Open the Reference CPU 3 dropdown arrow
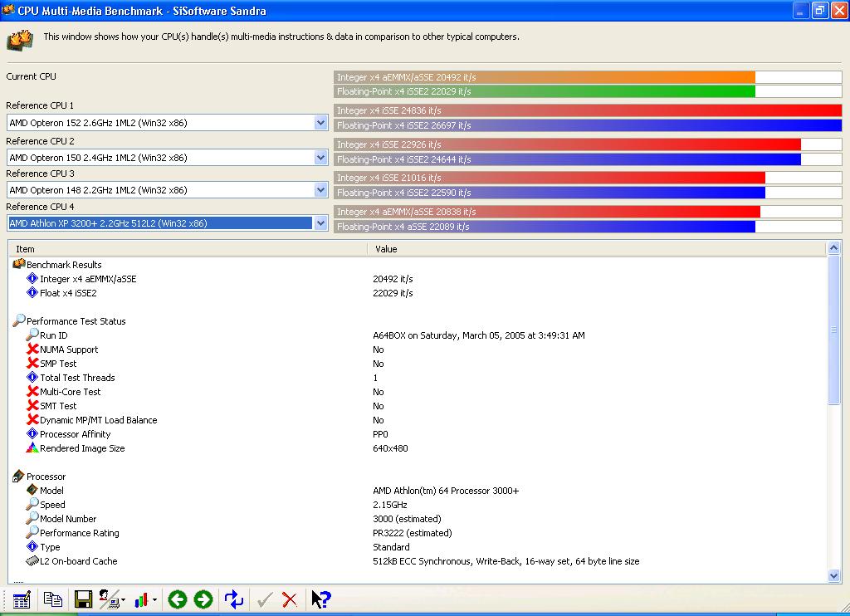This screenshot has width=850, height=616. point(320,190)
